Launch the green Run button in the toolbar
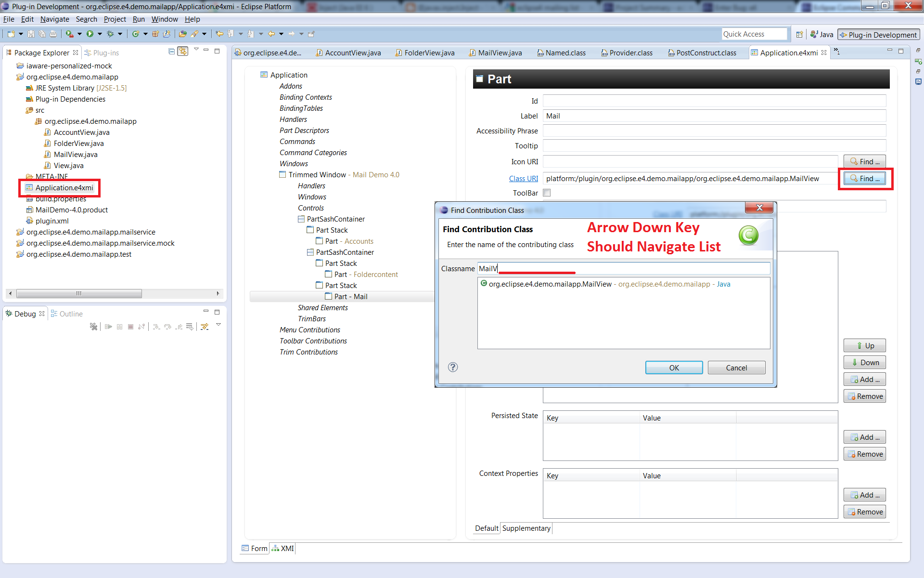The width and height of the screenshot is (924, 578). pos(90,34)
